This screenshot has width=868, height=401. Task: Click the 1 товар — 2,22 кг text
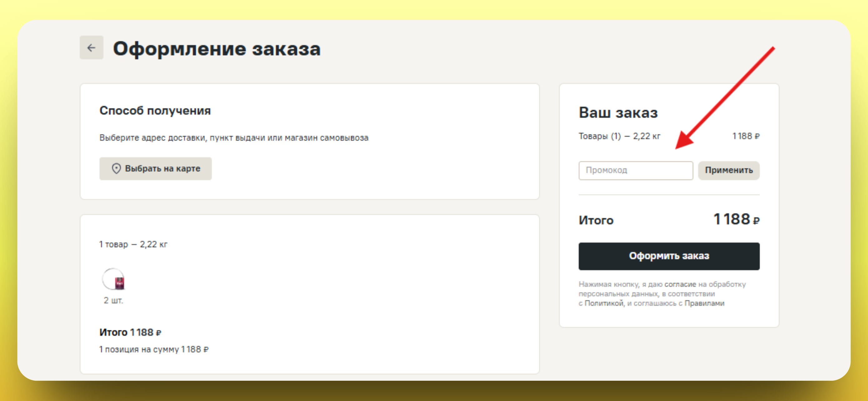133,244
